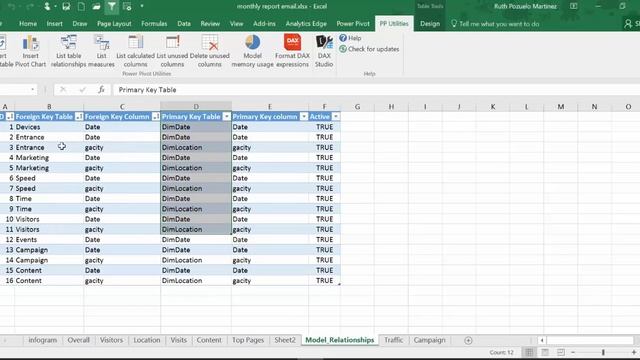Expand the Name Box dropdown
This screenshot has width=640, height=360.
[32, 89]
